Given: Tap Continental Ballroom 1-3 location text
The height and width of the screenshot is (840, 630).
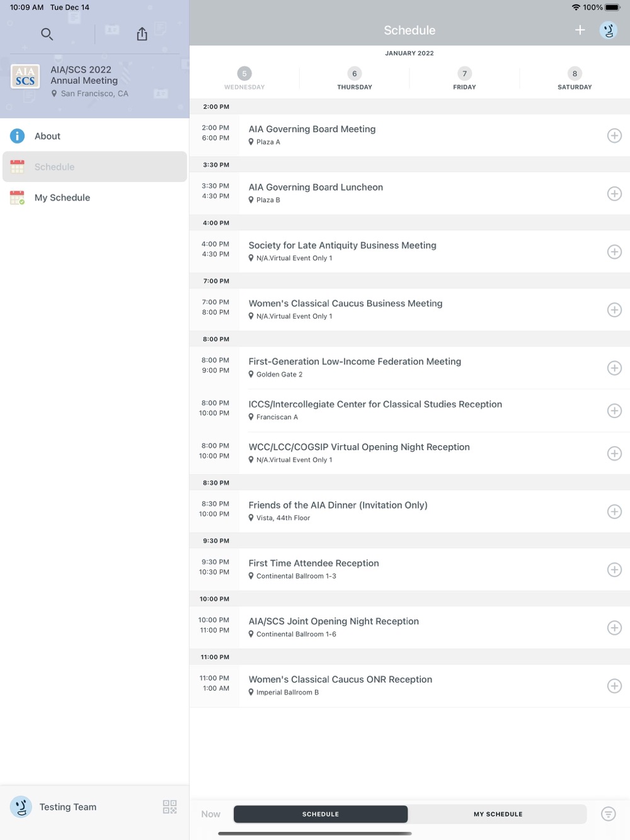Looking at the screenshot, I should (296, 576).
